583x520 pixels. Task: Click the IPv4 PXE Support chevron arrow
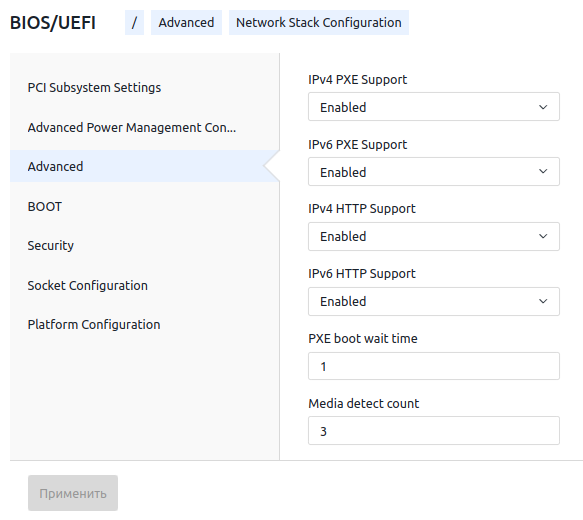pos(543,107)
